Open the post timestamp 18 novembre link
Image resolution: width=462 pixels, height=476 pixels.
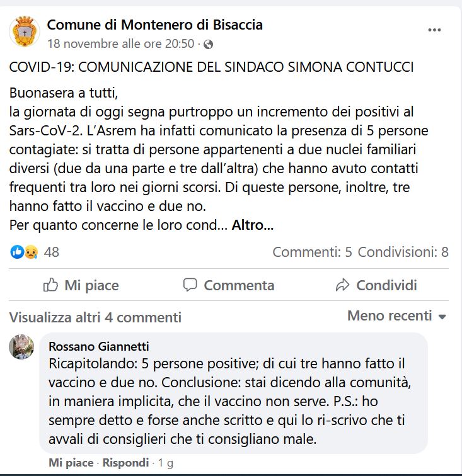coord(120,43)
